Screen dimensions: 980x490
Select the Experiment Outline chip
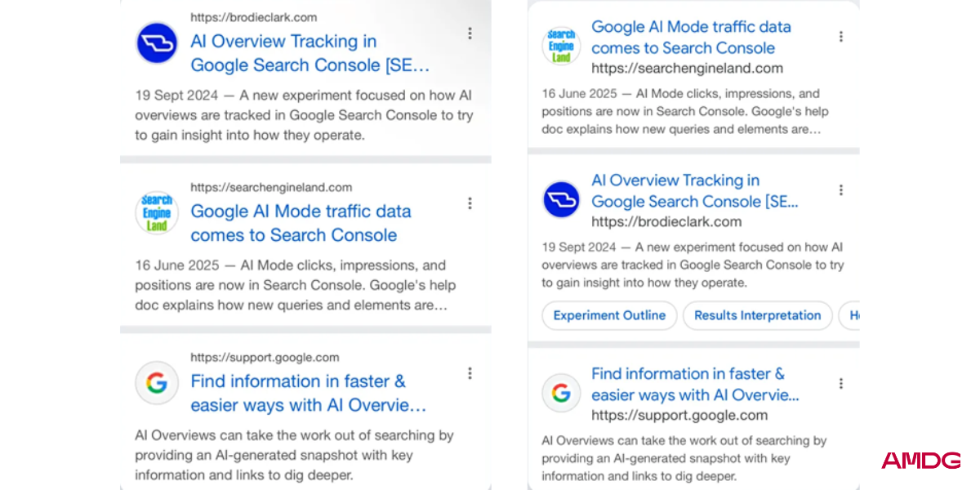click(x=609, y=315)
